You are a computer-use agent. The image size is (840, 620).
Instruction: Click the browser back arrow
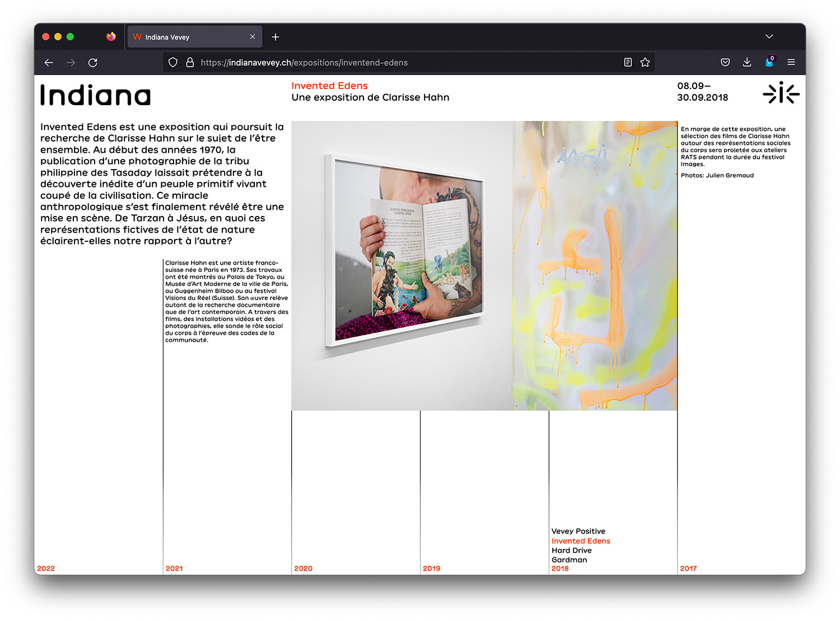tap(49, 63)
